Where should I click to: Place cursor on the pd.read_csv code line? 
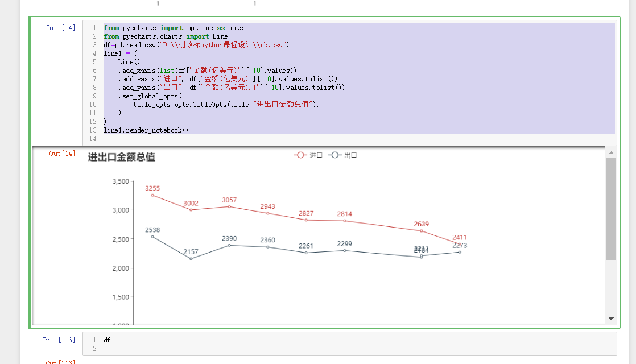coord(196,44)
